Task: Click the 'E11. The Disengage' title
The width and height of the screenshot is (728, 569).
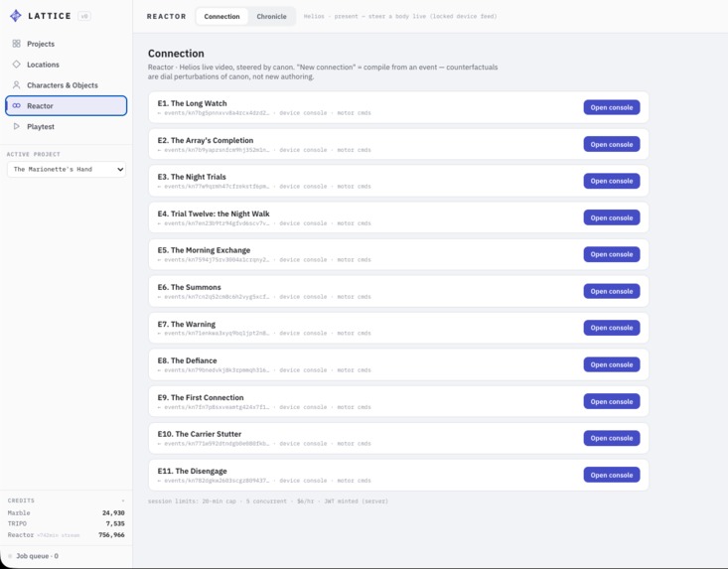Action: [x=193, y=471]
